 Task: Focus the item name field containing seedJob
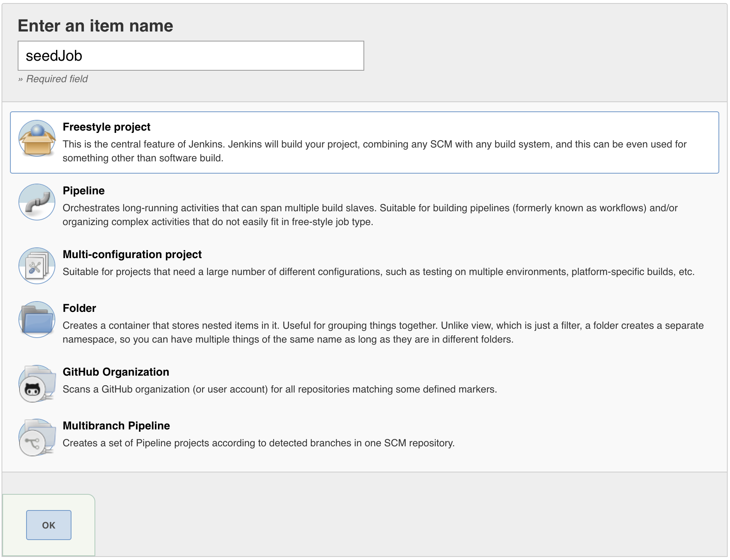(x=191, y=56)
